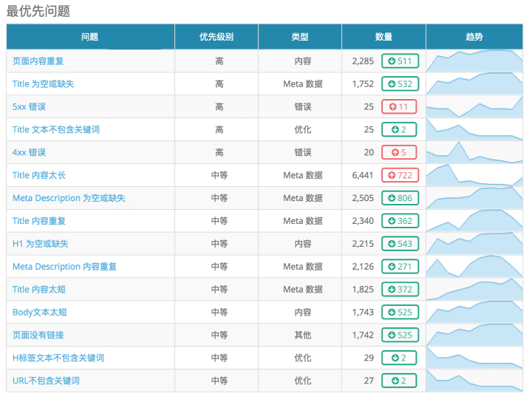Click the trend sparkline for Title 内容太长

pyautogui.click(x=474, y=175)
